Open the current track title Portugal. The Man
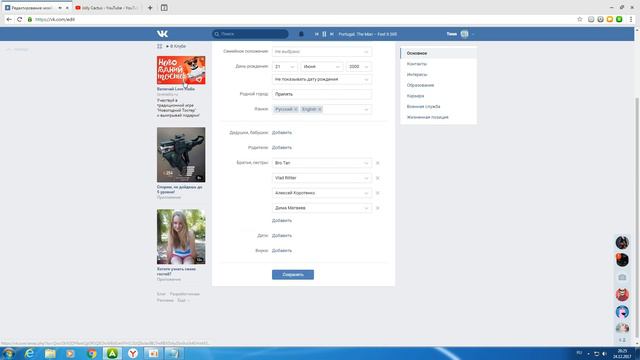 tap(367, 34)
